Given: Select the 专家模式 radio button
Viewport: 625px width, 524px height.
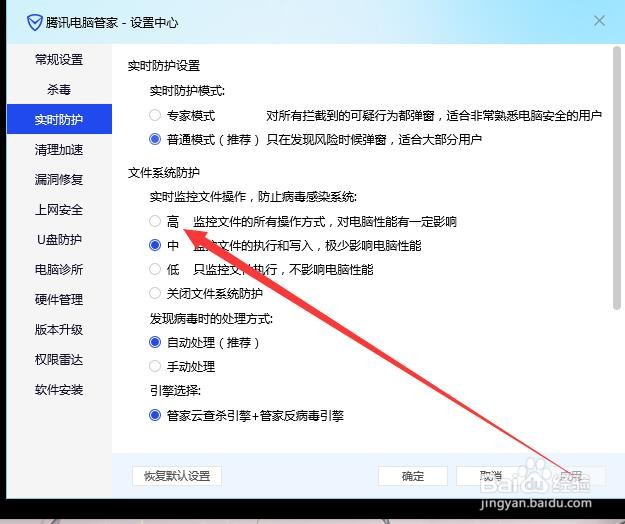Looking at the screenshot, I should pyautogui.click(x=155, y=116).
